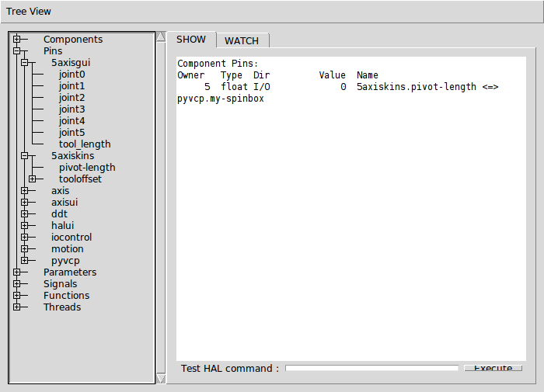The height and width of the screenshot is (392, 544).
Task: Click the pyvcp.my-spinbox text
Action: (x=221, y=99)
